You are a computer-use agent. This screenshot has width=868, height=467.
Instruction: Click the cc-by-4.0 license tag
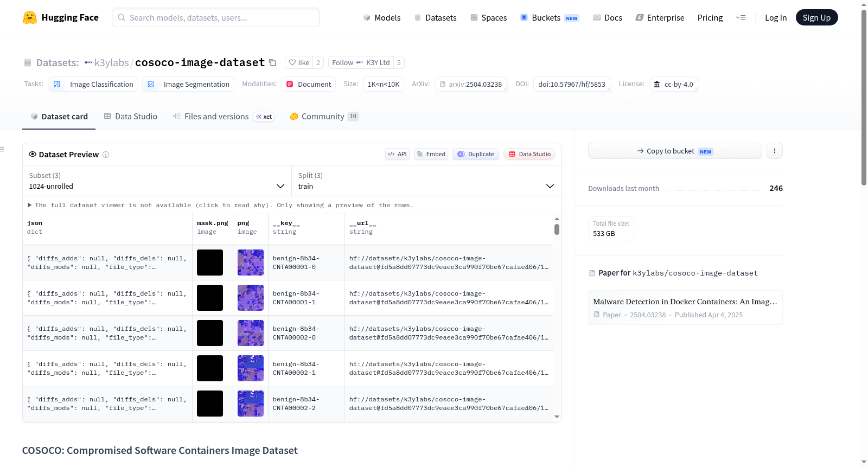pos(673,84)
